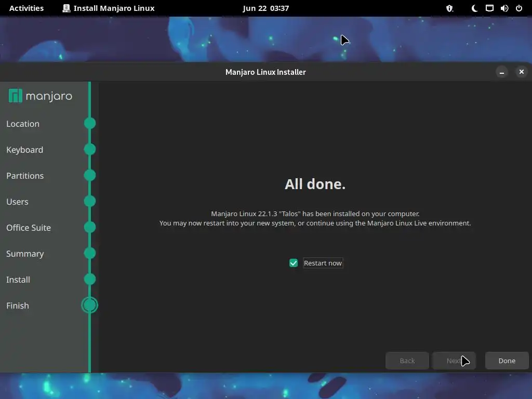532x399 pixels.
Task: Open the clock showing Jun 22 03:37
Action: [265, 8]
